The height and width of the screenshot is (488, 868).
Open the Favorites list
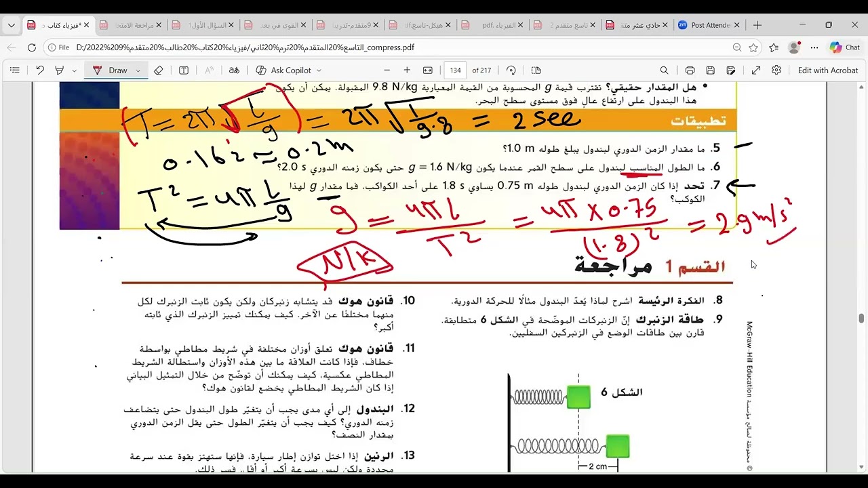pyautogui.click(x=774, y=47)
